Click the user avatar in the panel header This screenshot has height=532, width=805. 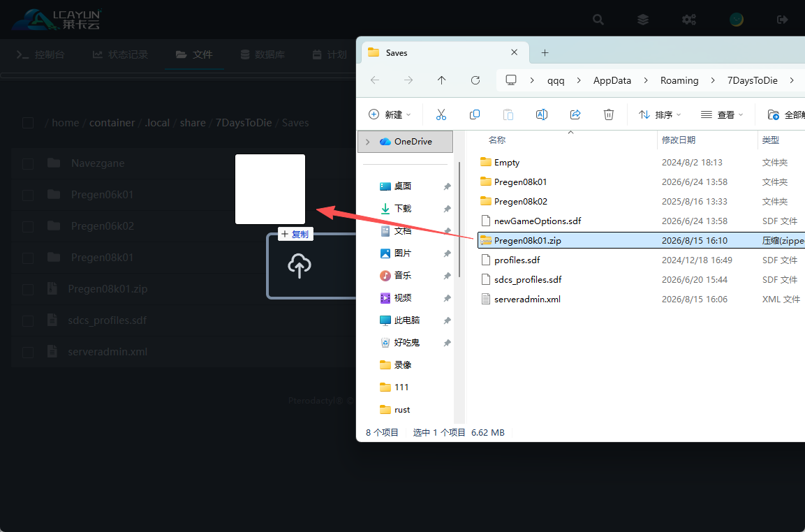pyautogui.click(x=737, y=20)
